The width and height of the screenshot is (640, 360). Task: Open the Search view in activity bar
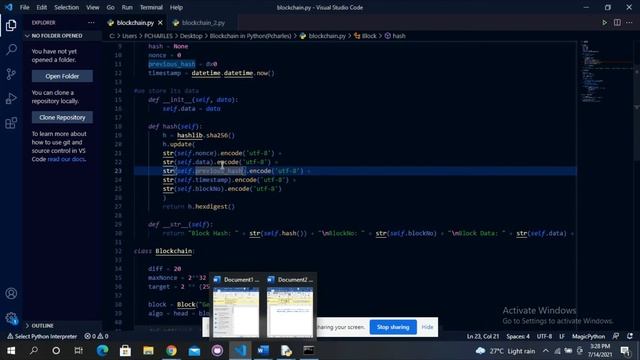click(11, 50)
